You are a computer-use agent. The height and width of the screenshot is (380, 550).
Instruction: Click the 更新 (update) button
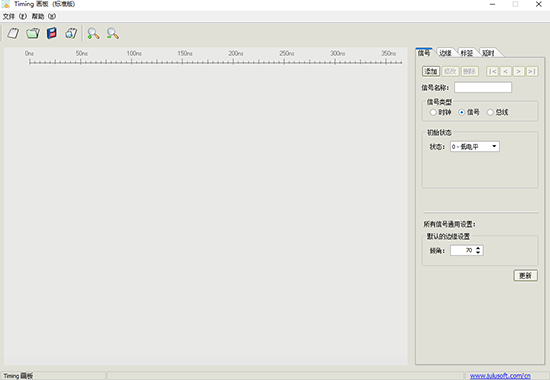(525, 276)
